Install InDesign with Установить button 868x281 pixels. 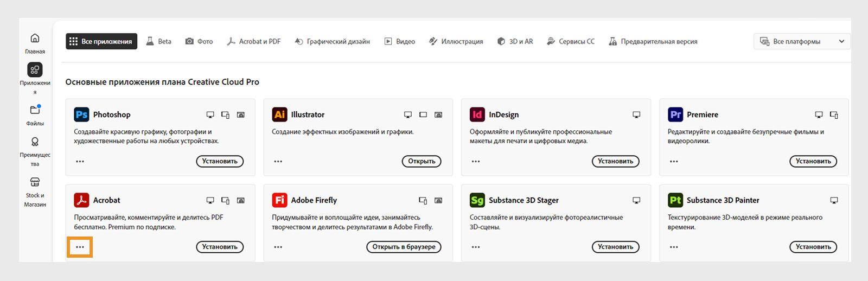[x=616, y=161]
